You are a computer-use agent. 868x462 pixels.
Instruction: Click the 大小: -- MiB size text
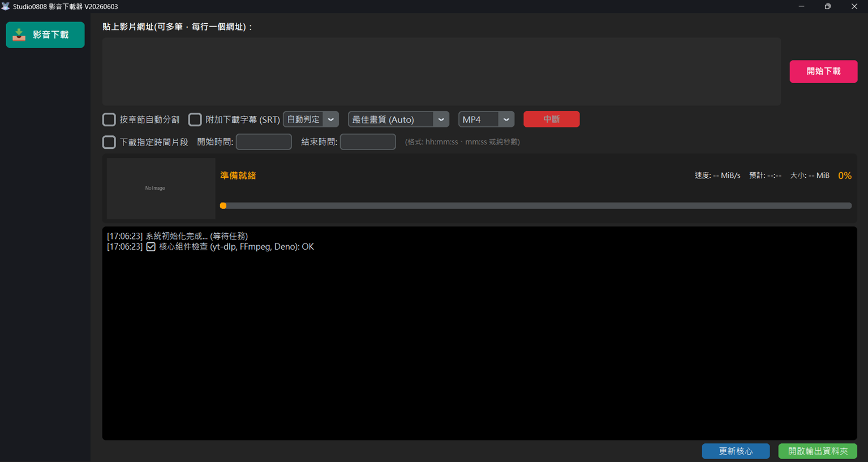(810, 176)
